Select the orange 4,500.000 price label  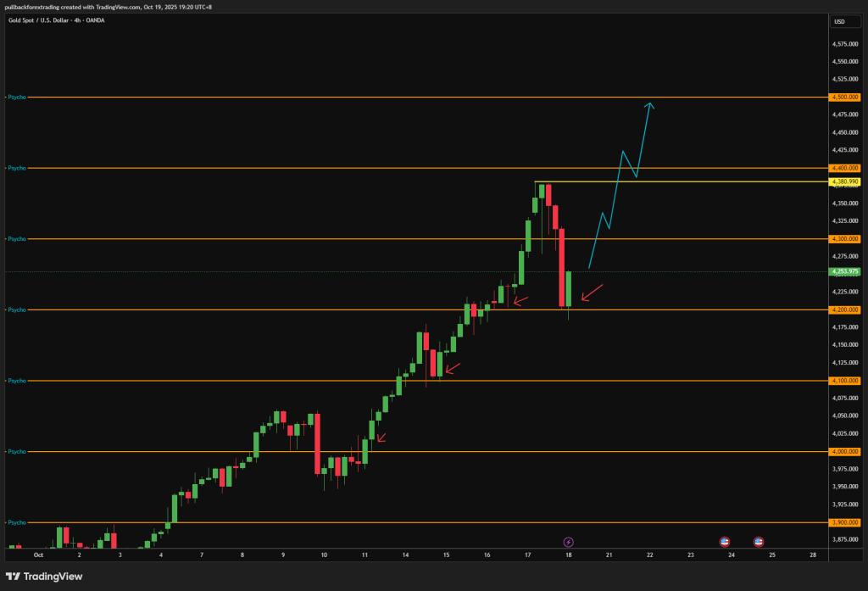[x=846, y=98]
